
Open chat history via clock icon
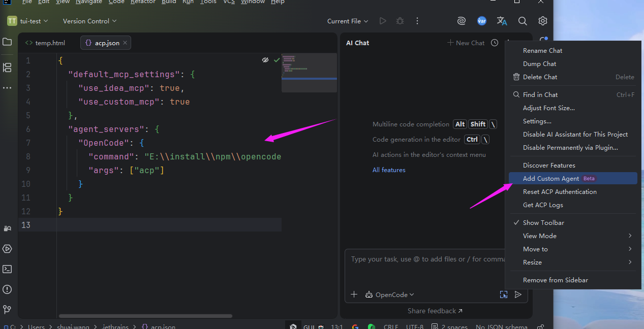(x=494, y=43)
